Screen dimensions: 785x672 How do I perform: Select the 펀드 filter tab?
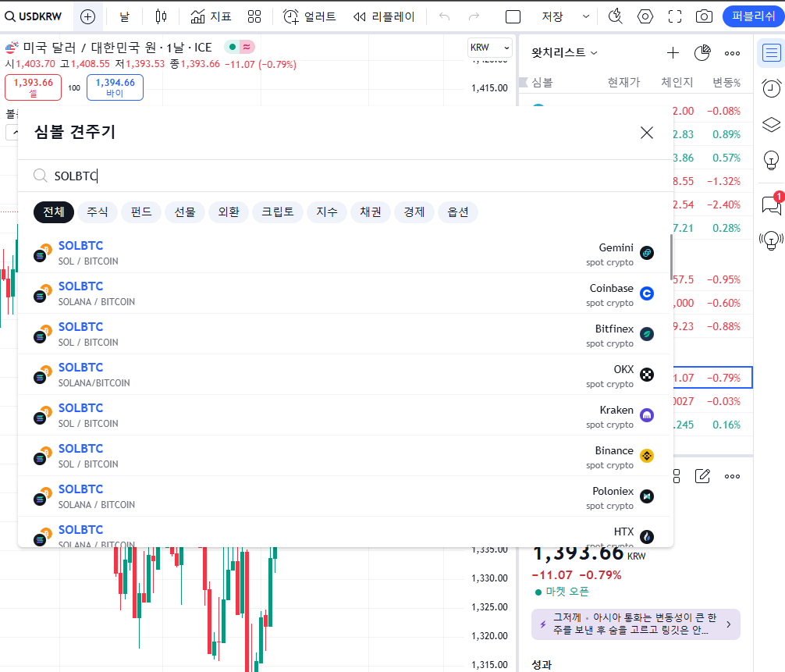(x=141, y=212)
